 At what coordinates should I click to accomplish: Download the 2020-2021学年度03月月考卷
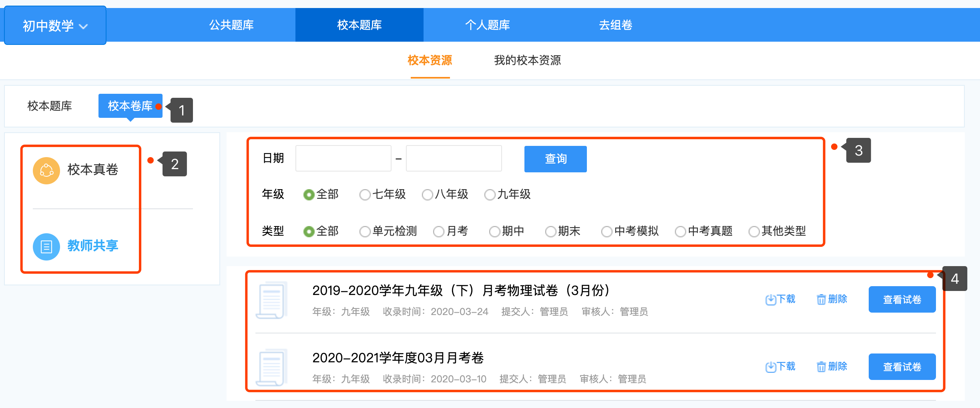coord(780,366)
